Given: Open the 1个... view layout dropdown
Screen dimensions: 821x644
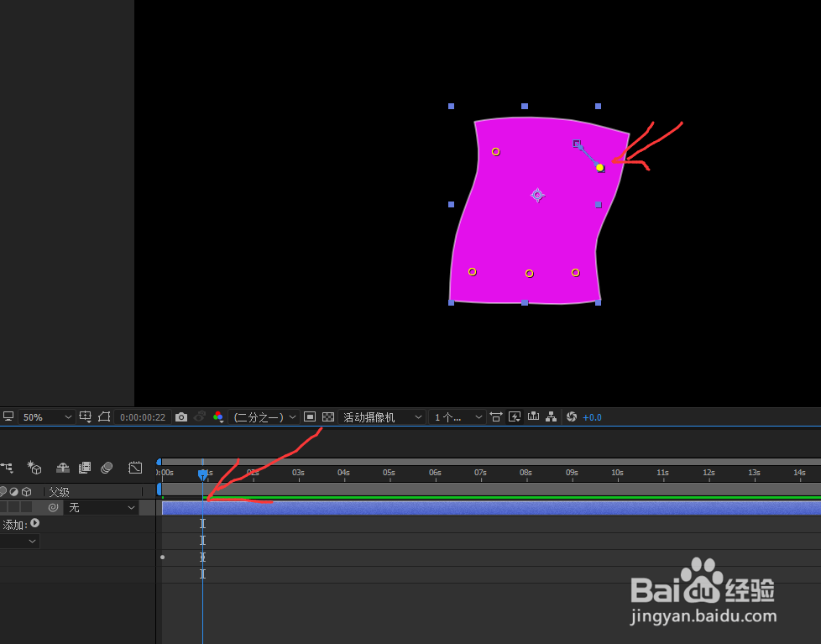Looking at the screenshot, I should click(x=457, y=417).
